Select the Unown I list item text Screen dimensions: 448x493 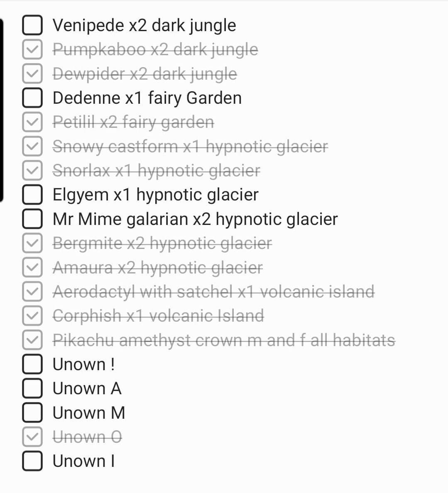(x=83, y=461)
